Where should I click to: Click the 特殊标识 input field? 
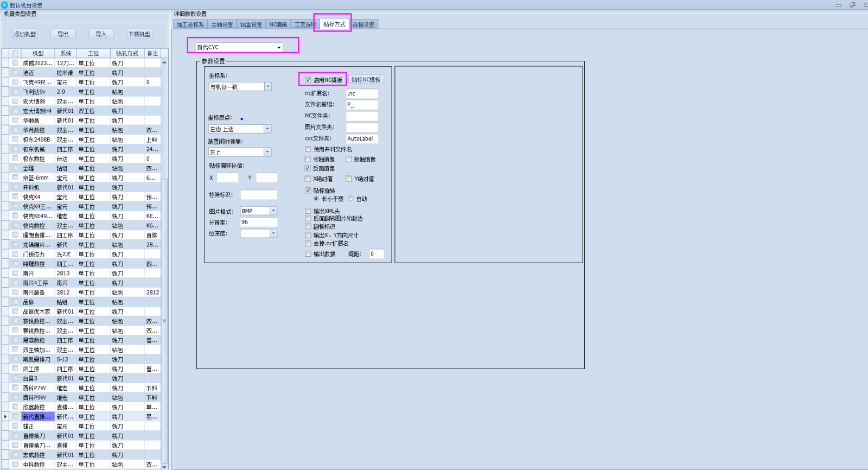coord(259,194)
